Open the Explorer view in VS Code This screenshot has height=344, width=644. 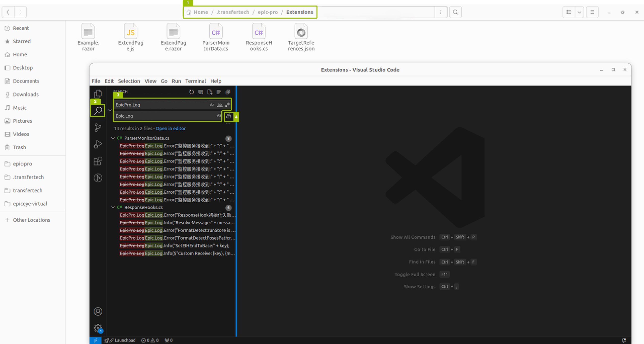coord(98,94)
